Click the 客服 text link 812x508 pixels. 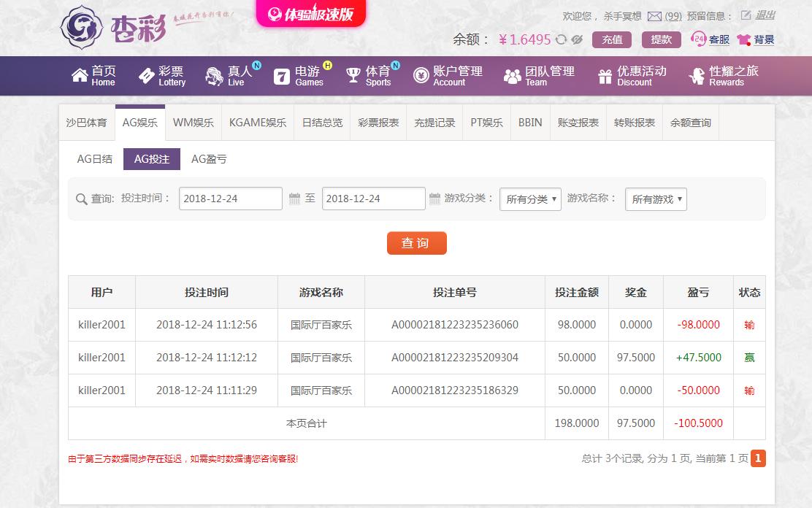coord(719,40)
